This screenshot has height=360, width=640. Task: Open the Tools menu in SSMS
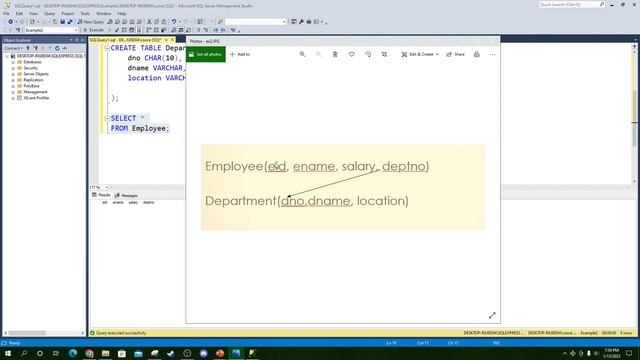coord(85,13)
